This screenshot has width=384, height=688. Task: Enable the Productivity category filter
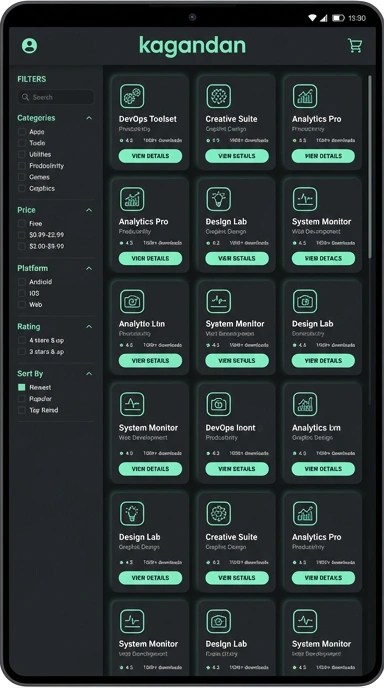tap(22, 166)
